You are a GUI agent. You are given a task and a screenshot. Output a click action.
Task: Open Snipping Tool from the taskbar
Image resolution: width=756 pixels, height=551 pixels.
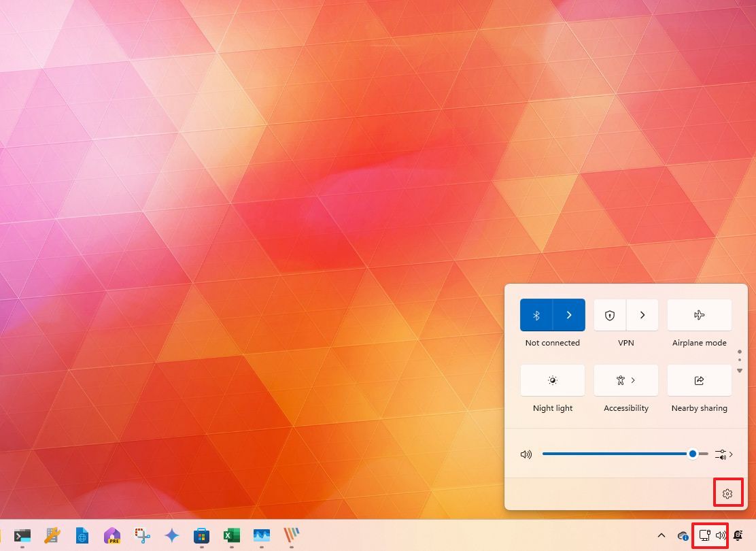pos(142,535)
